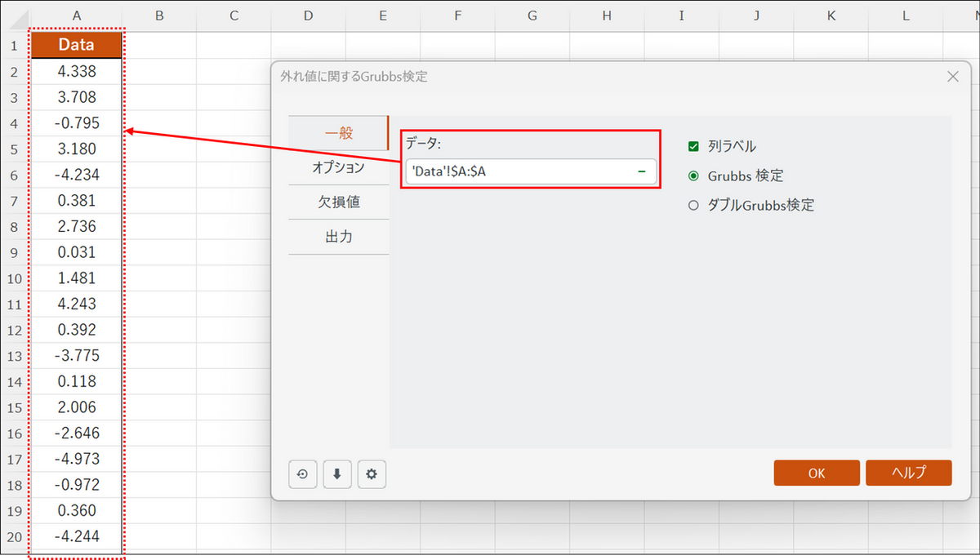Screen dimensions: 980x560
Task: Select the Data header cell A1
Action: pyautogui.click(x=77, y=45)
